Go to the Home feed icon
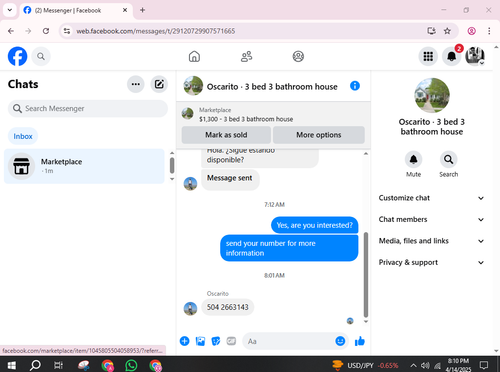The height and width of the screenshot is (372, 500). (x=194, y=56)
